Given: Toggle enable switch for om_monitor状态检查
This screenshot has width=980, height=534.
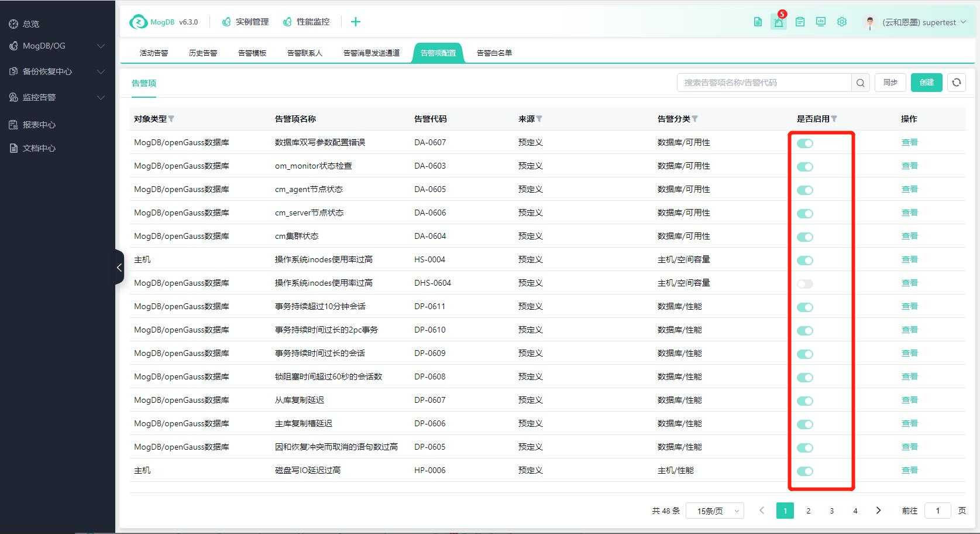Looking at the screenshot, I should point(805,167).
